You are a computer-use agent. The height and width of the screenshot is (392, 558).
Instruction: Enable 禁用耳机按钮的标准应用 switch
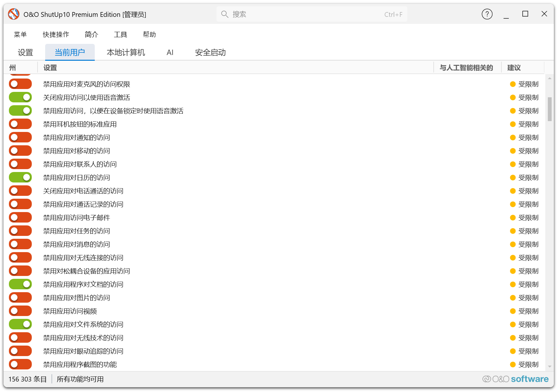coord(20,124)
